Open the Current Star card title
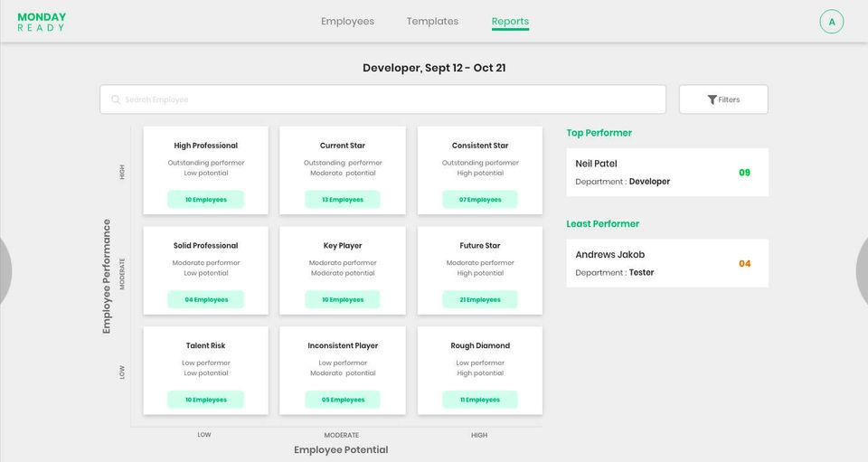This screenshot has width=868, height=462. pyautogui.click(x=343, y=146)
